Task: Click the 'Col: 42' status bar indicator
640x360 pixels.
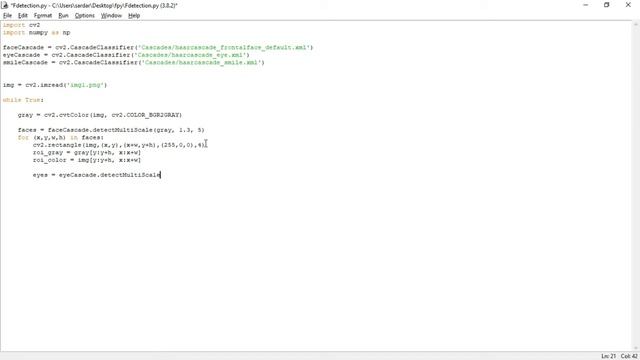Action: [x=629, y=356]
